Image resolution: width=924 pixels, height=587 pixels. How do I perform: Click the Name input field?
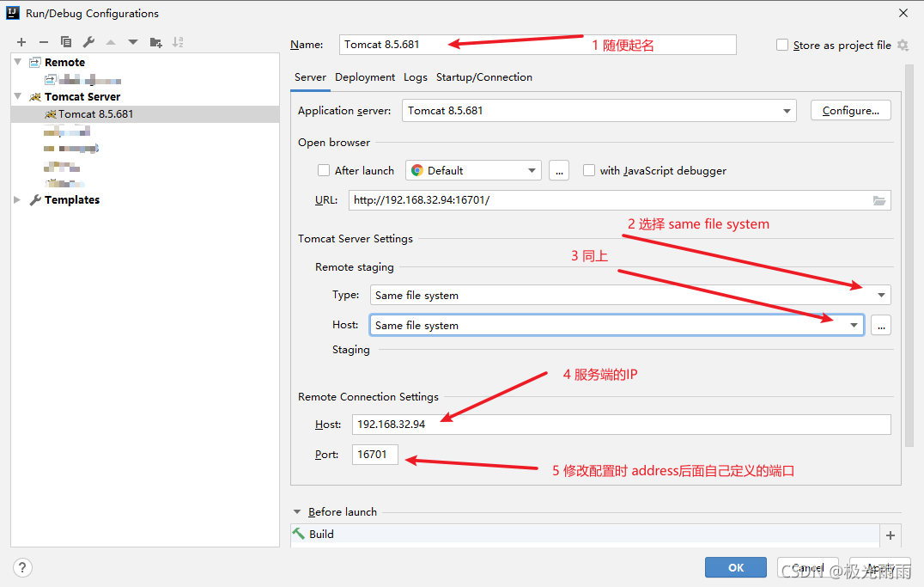click(538, 45)
